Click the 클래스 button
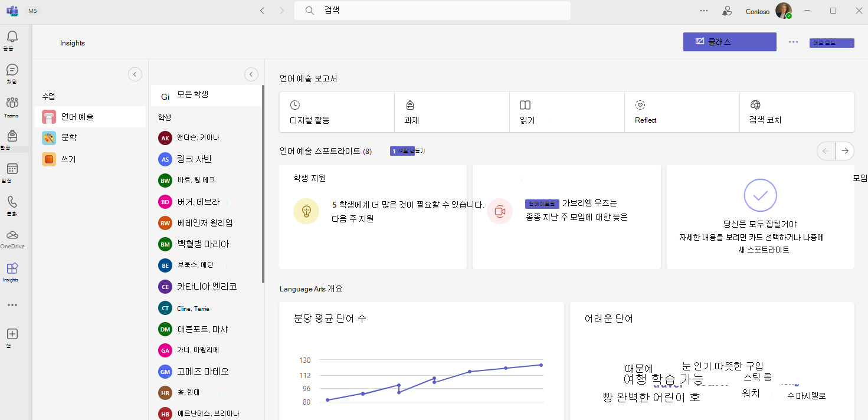This screenshot has height=420, width=868. coord(730,42)
